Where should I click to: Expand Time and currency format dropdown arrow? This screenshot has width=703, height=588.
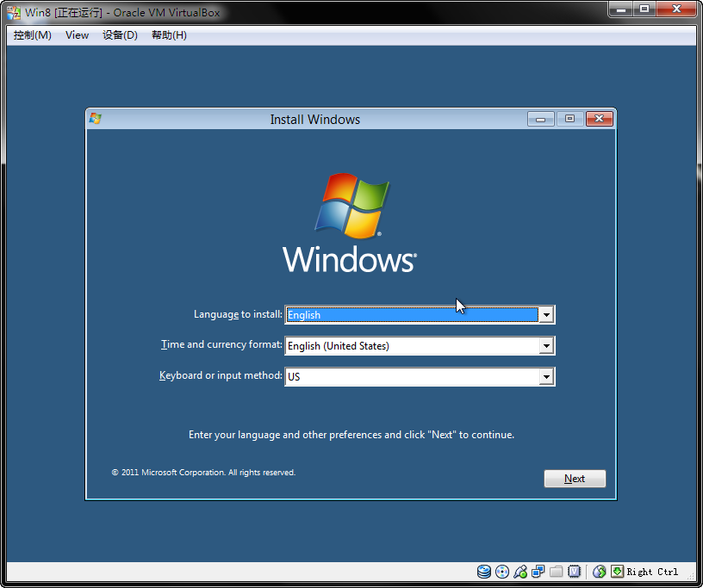[x=546, y=345]
